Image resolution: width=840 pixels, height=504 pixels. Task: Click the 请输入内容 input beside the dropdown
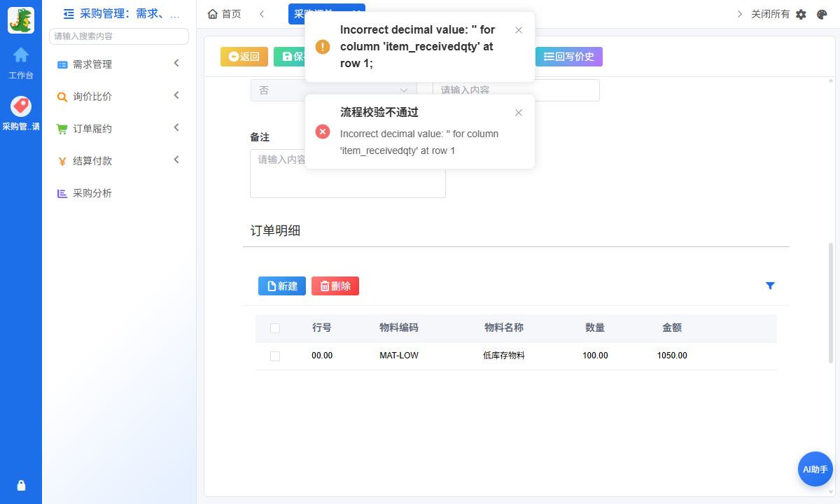(516, 90)
